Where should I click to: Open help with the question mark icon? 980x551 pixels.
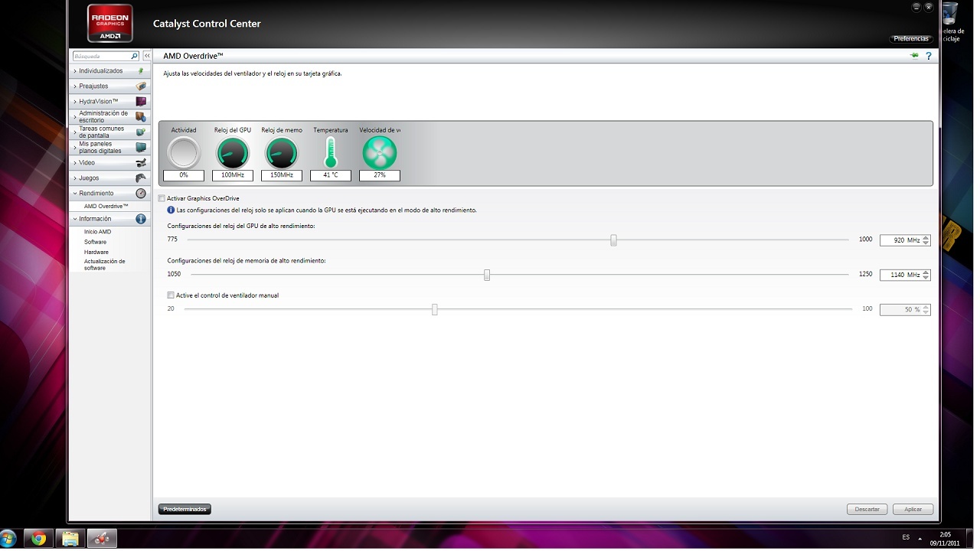[x=929, y=56]
